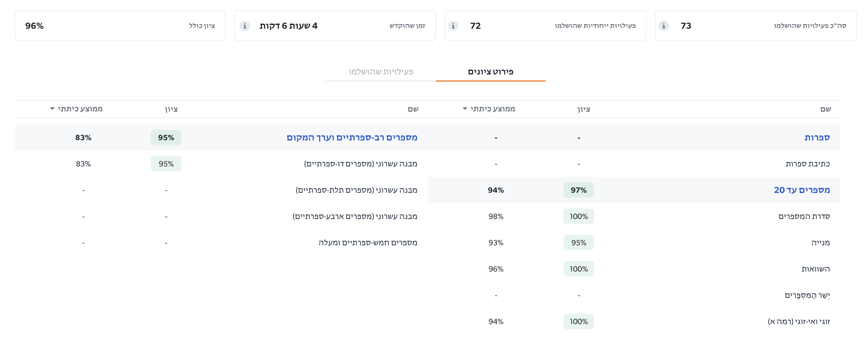868x346 pixels.
Task: Click 100% score badge for סדרת המספרים
Action: click(578, 217)
